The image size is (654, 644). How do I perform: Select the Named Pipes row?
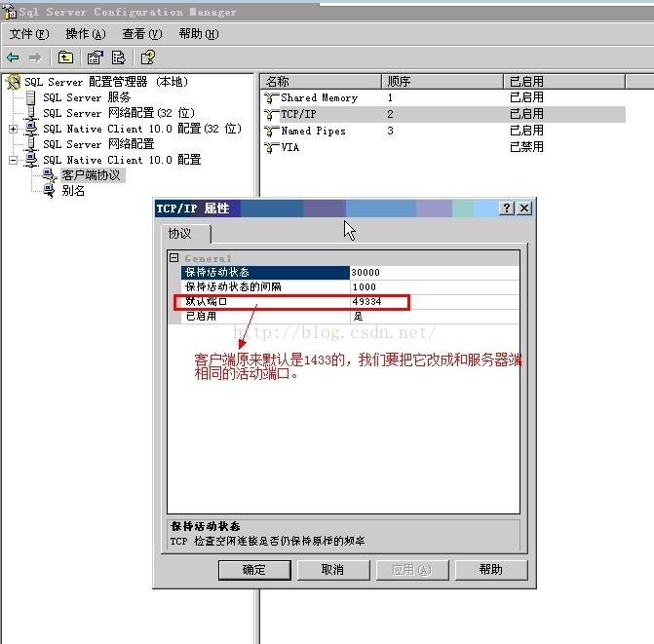[x=444, y=131]
